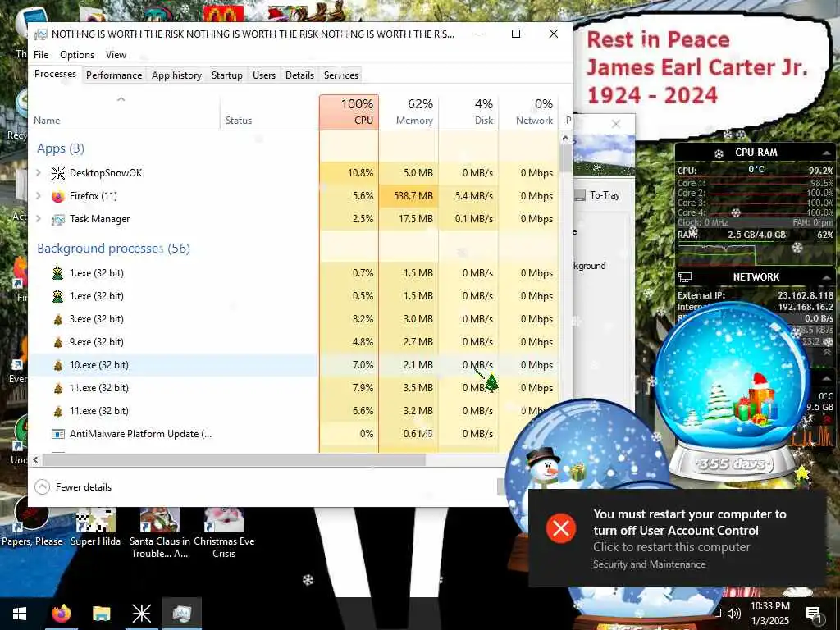Screen dimensions: 840x630
Task: Click the DesktopSnowOK snowflake icon in process list
Action: pyautogui.click(x=58, y=173)
